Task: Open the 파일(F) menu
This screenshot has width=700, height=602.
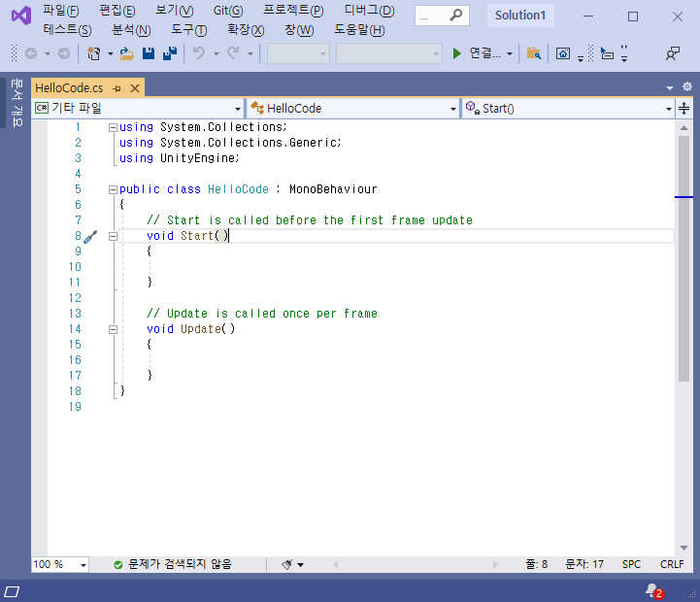Action: (61, 11)
